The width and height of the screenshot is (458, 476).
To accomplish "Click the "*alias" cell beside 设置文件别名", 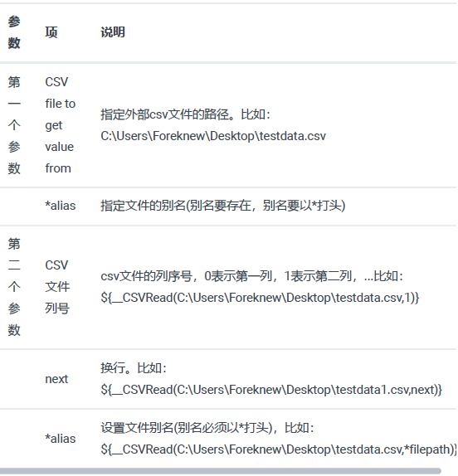I will coord(60,439).
